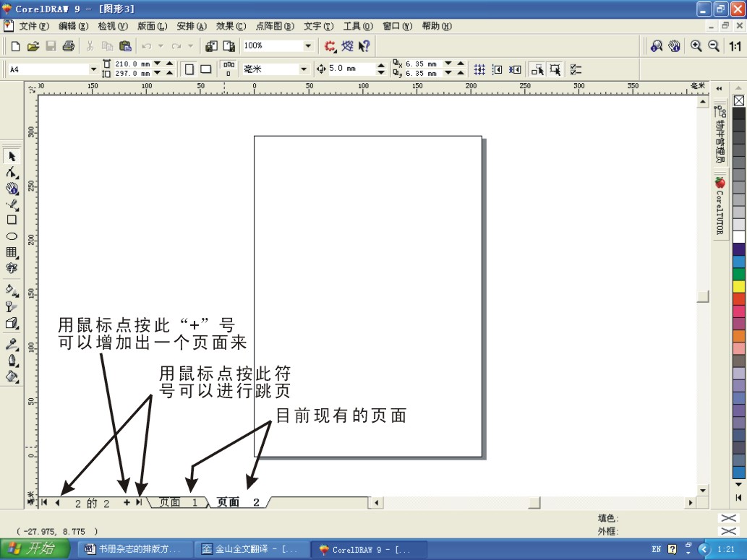Go to previous page arrow button
This screenshot has width=747, height=560.
[x=57, y=502]
